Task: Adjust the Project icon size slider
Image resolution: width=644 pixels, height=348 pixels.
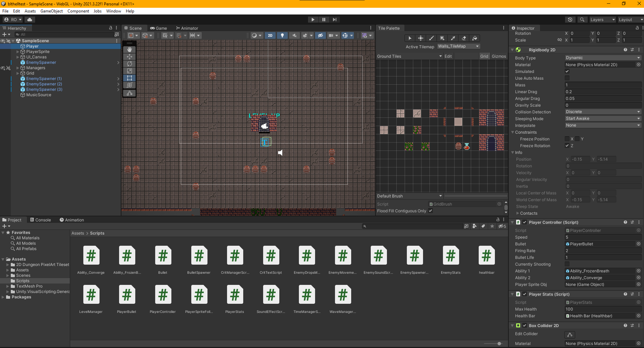Action: (x=499, y=344)
